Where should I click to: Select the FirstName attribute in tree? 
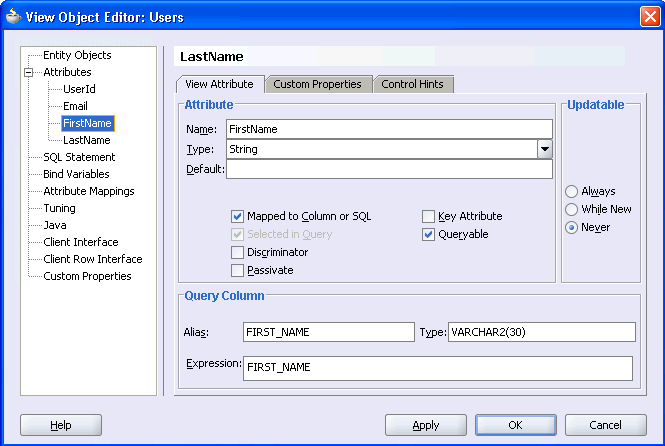click(87, 123)
